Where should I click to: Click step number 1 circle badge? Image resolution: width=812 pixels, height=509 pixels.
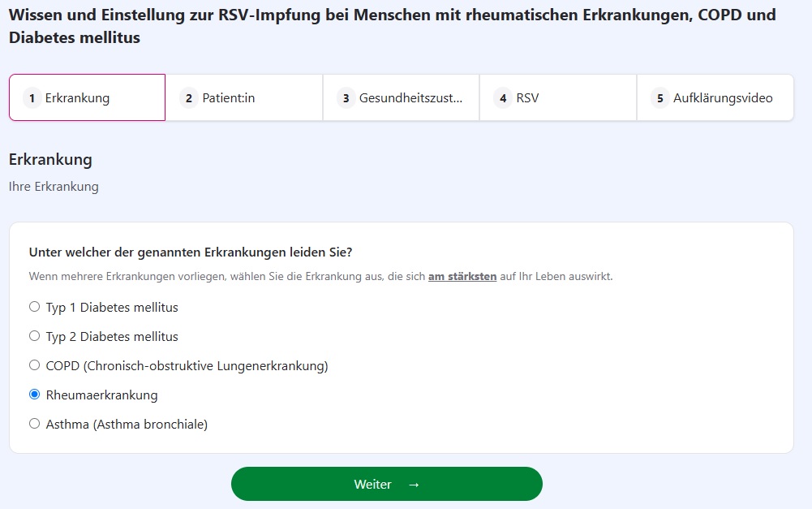coord(32,98)
